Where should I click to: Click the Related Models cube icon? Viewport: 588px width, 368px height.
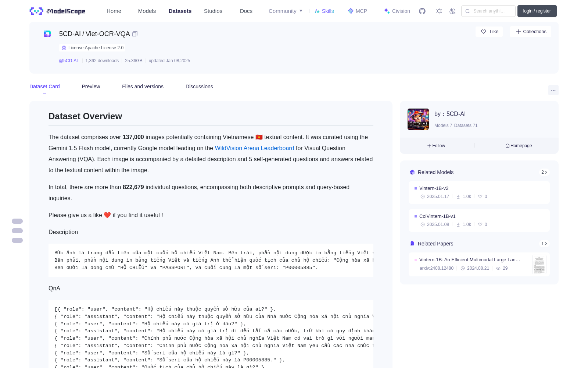(412, 172)
